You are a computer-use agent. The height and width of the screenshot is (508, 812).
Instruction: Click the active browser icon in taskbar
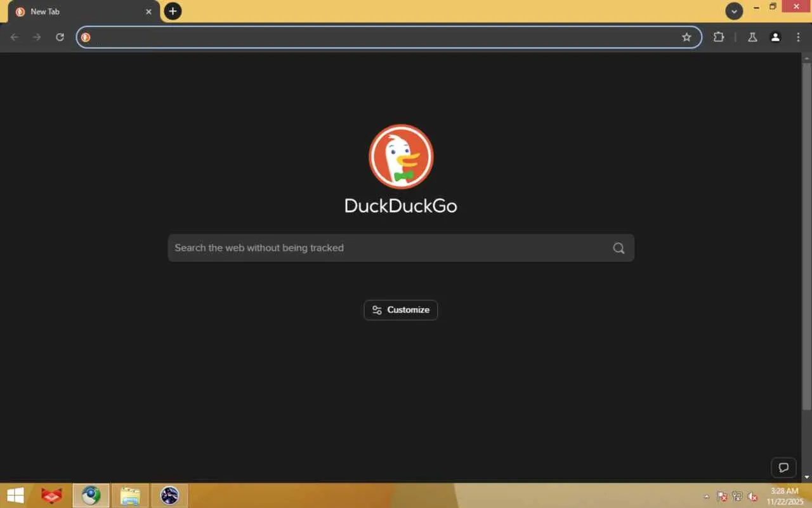pos(91,495)
